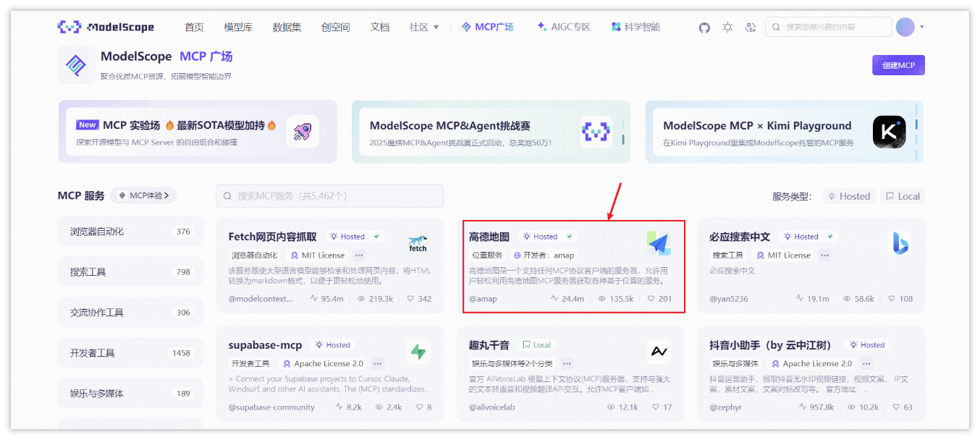Select the 开发者工具 category
980x440 pixels.
tap(130, 353)
